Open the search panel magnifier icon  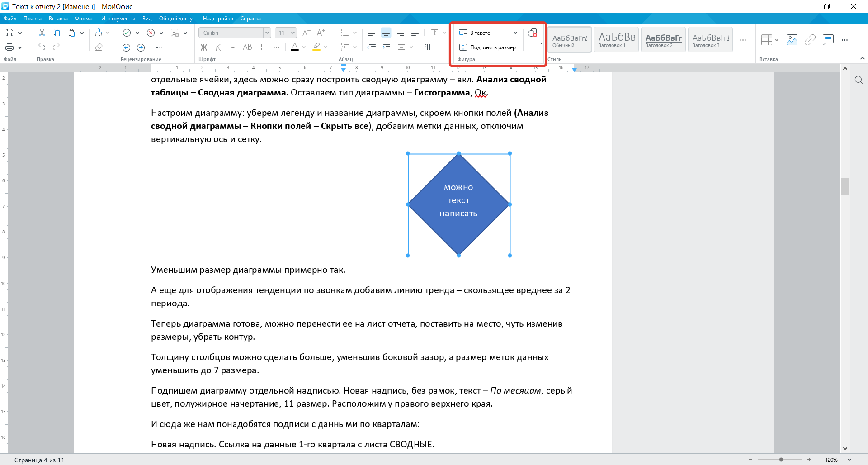pyautogui.click(x=859, y=80)
